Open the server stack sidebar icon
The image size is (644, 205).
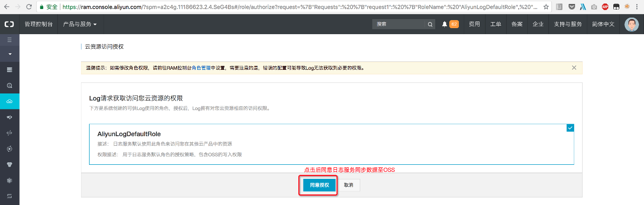coord(10,69)
